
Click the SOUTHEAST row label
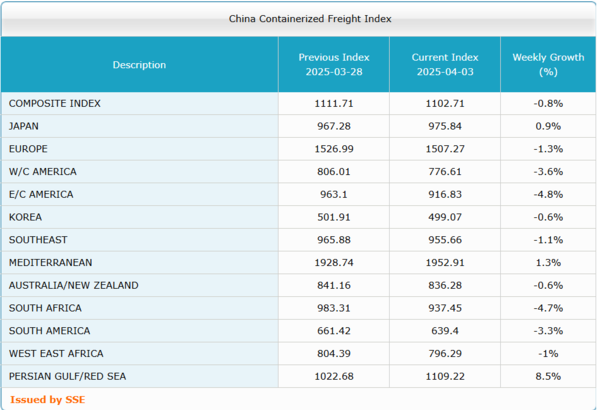coord(37,240)
